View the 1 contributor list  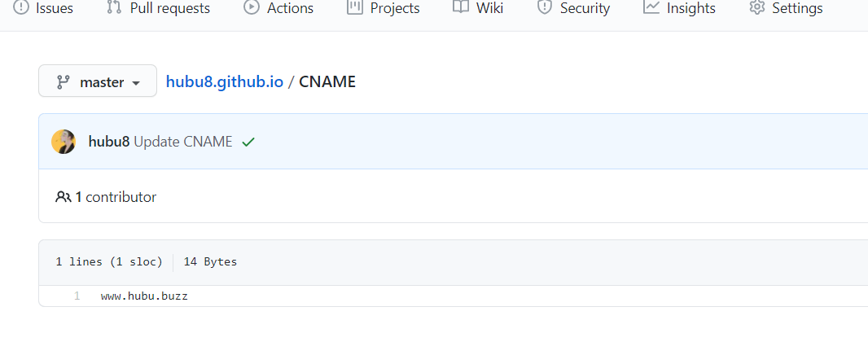[106, 197]
